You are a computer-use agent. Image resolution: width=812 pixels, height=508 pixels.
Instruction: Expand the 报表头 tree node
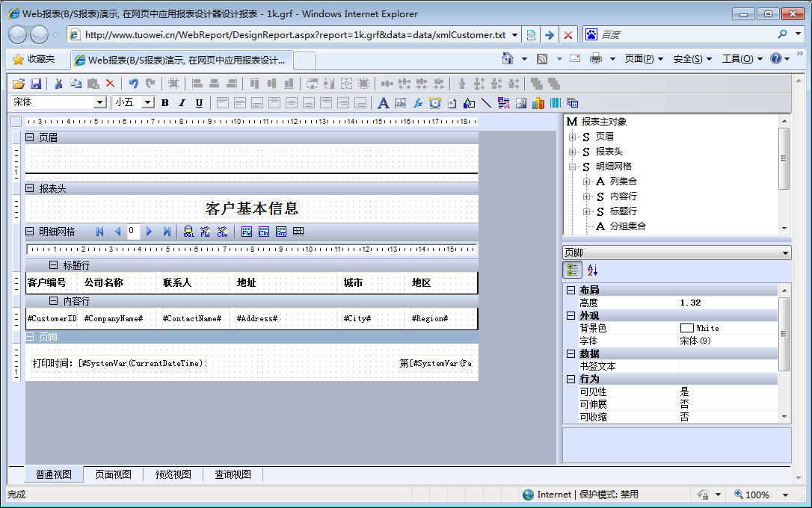tap(573, 152)
